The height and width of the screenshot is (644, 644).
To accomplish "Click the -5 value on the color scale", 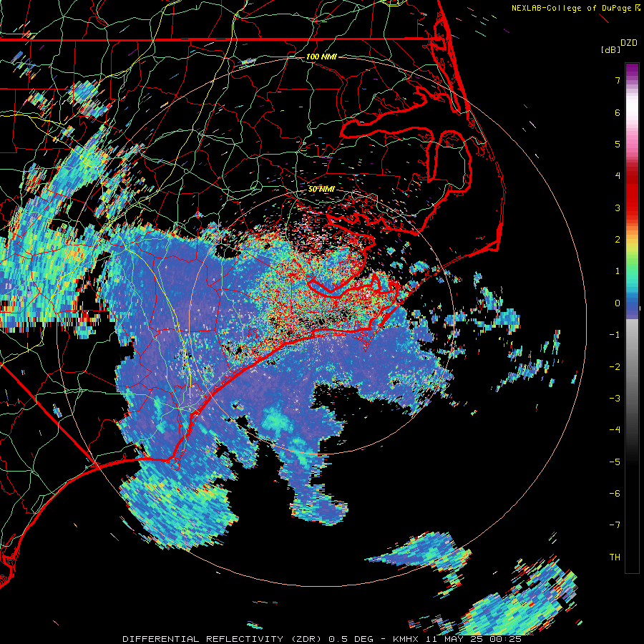I will coord(615,462).
